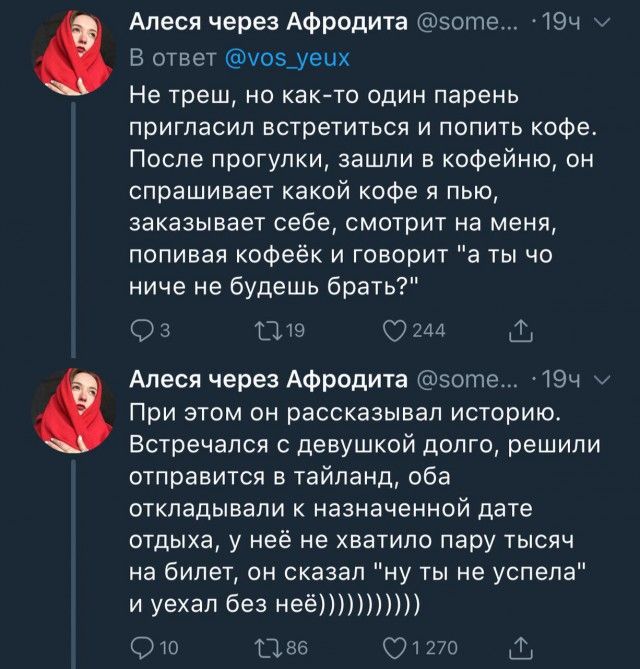Screen dimensions: 640x669
Task: Retweet the second tweet with 86 retweets
Action: pyautogui.click(x=266, y=647)
